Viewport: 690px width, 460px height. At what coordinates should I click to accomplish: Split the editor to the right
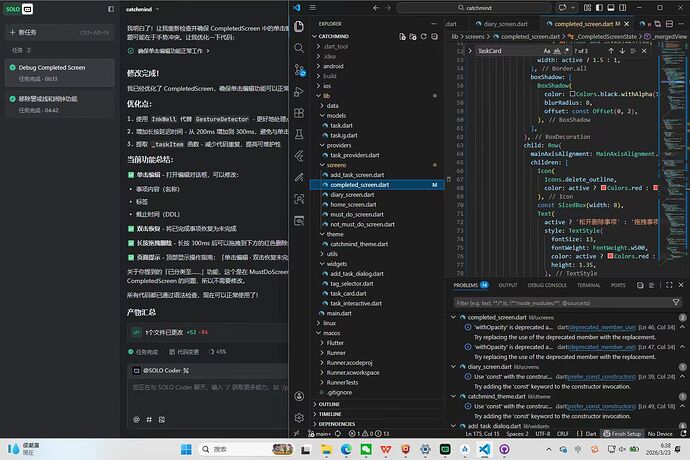(669, 24)
